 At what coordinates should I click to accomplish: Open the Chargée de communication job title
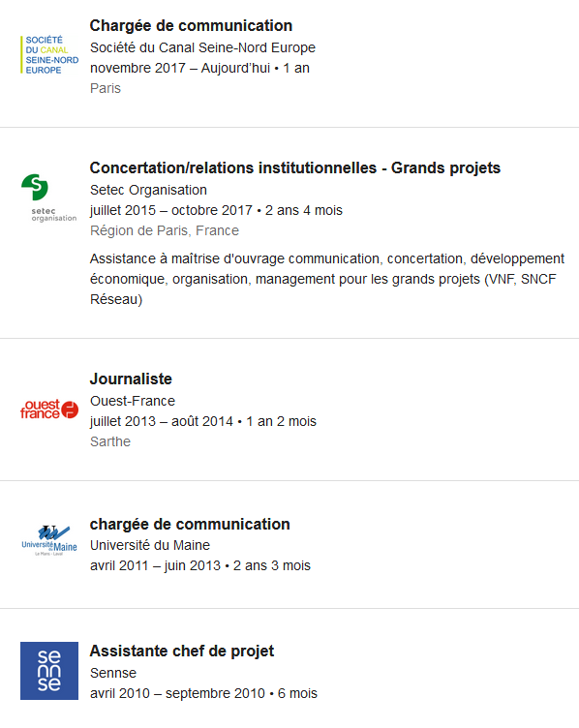[191, 25]
